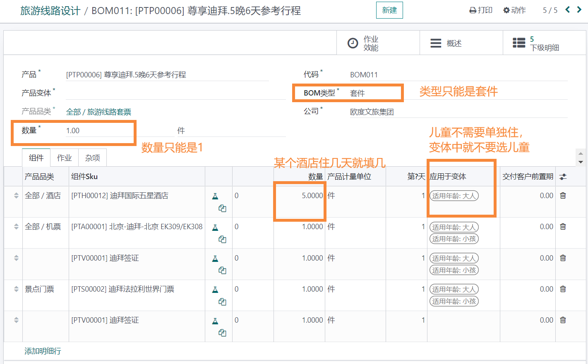This screenshot has height=364, width=588.
Task: Click flask icon on 迪拜法拉利世界门票 row
Action: point(215,290)
